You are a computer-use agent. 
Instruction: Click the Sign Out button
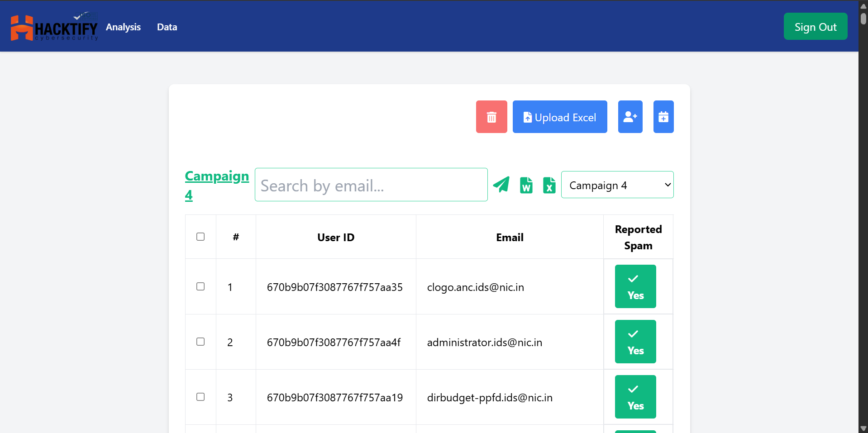[816, 27]
